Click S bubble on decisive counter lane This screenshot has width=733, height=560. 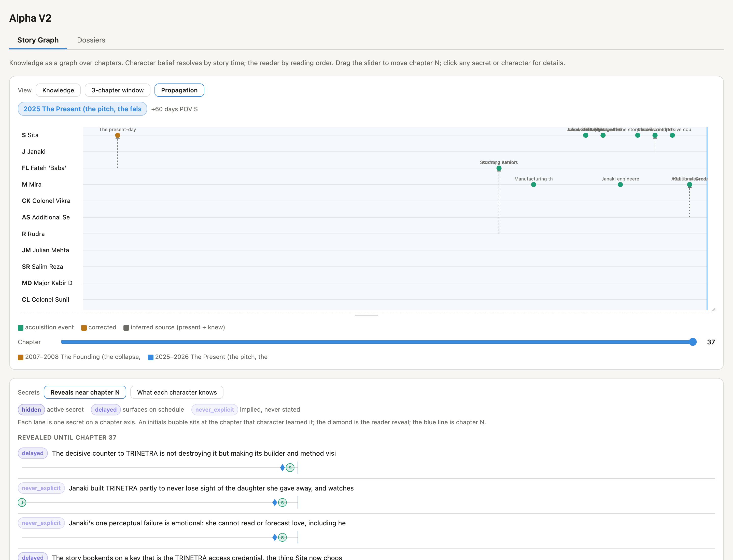tap(290, 468)
